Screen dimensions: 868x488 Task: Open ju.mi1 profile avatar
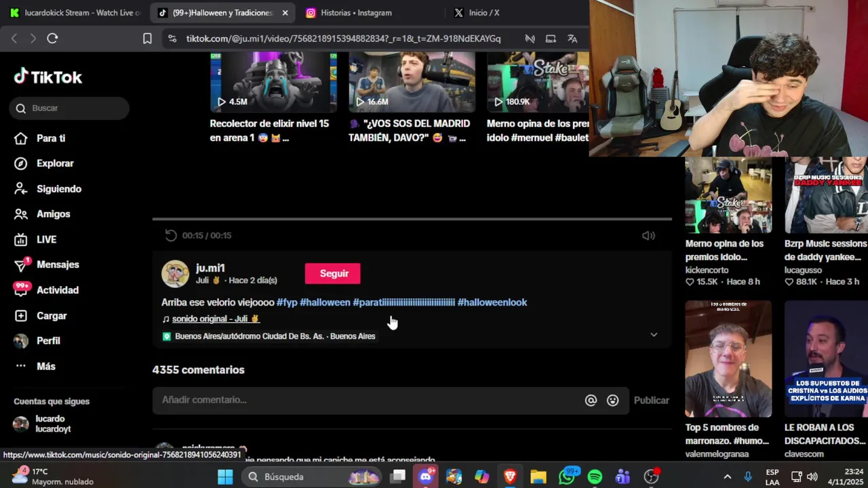point(175,274)
